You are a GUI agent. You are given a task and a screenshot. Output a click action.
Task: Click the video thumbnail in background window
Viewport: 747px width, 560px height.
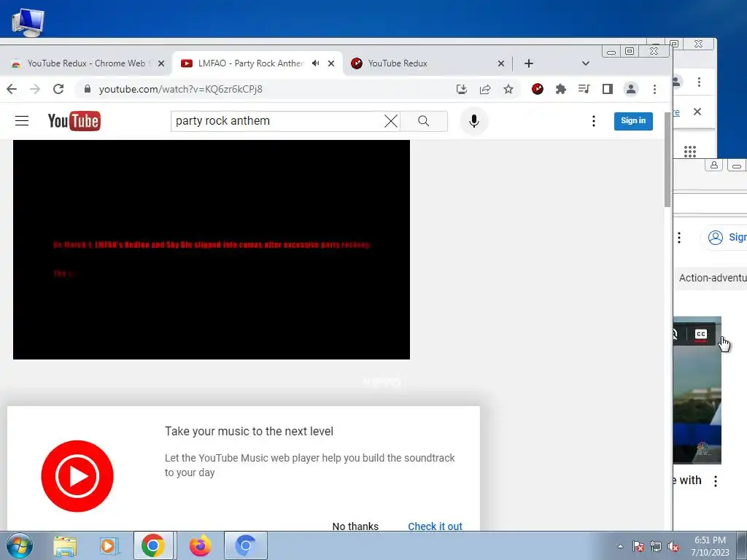pos(697,391)
